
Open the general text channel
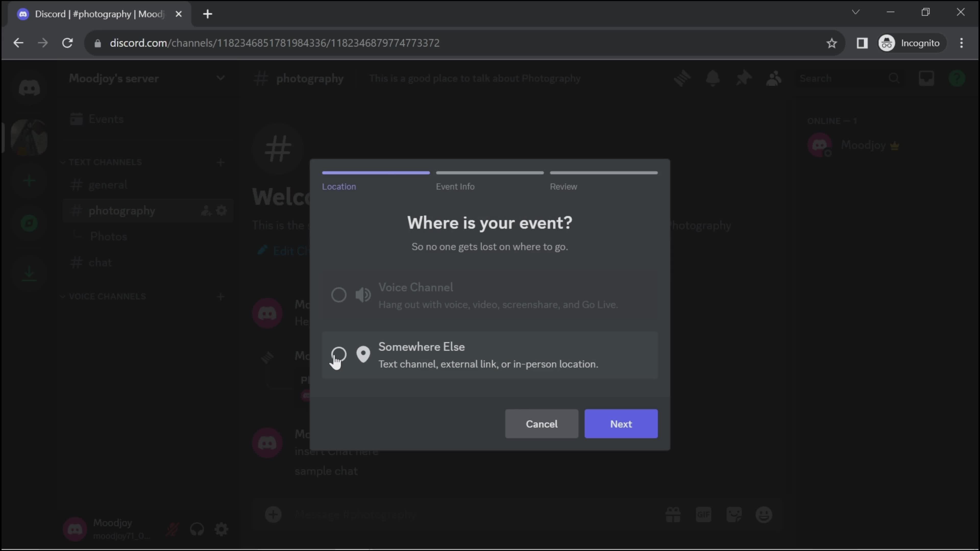pyautogui.click(x=148, y=185)
